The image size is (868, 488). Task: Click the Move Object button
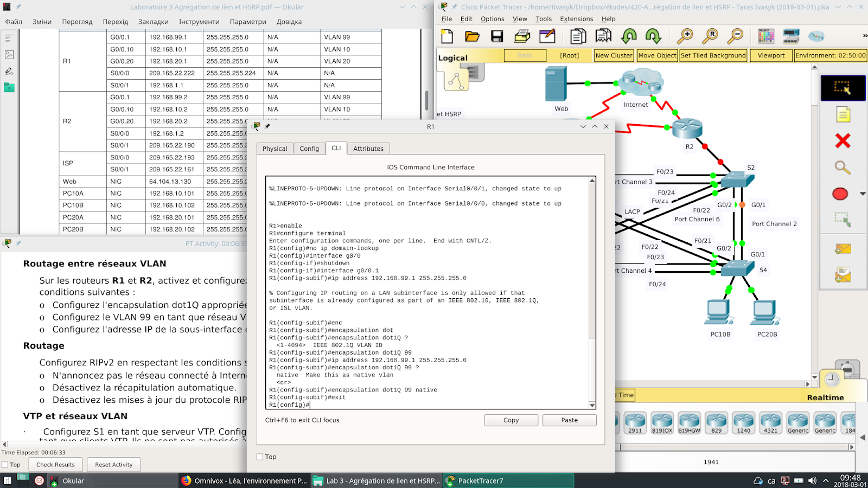657,55
